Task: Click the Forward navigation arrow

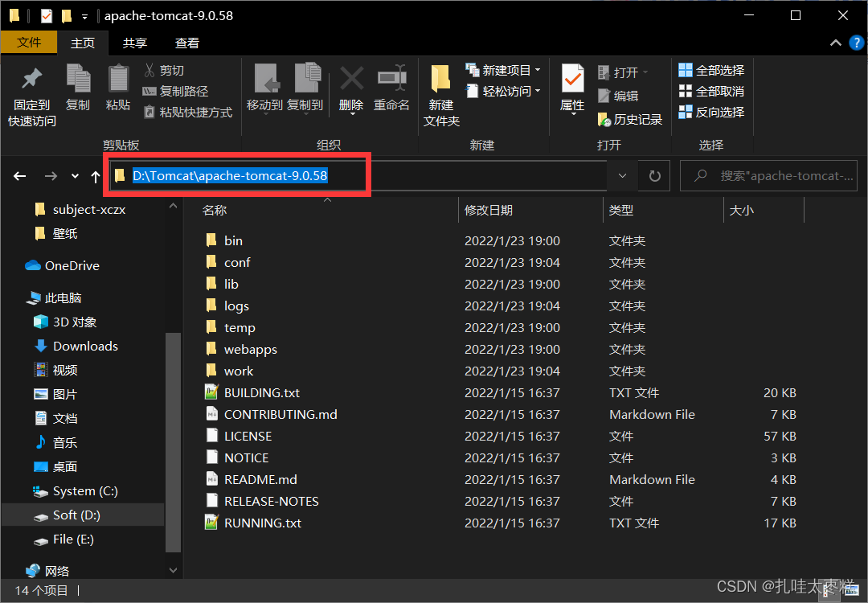Action: (x=51, y=176)
